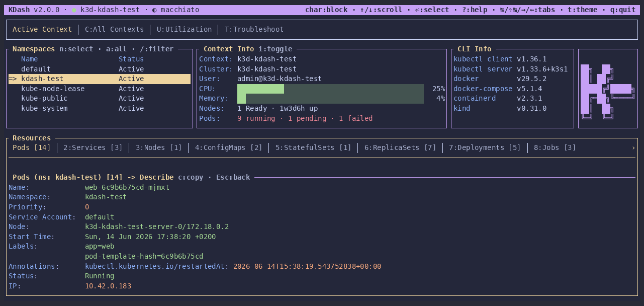Click the Esc:back hint
Screen dimensions: 644x306
233,177
